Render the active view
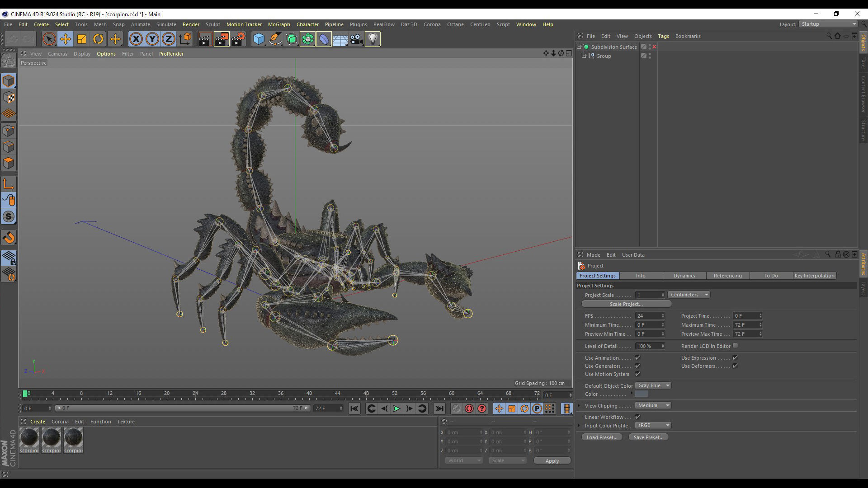868x488 pixels. (204, 39)
